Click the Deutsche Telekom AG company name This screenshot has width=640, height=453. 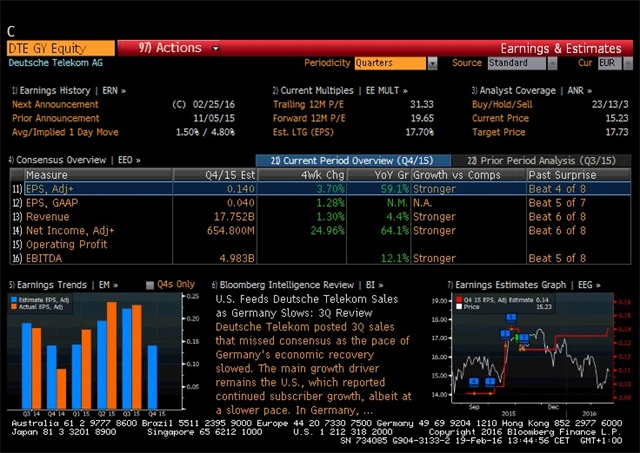pos(56,63)
